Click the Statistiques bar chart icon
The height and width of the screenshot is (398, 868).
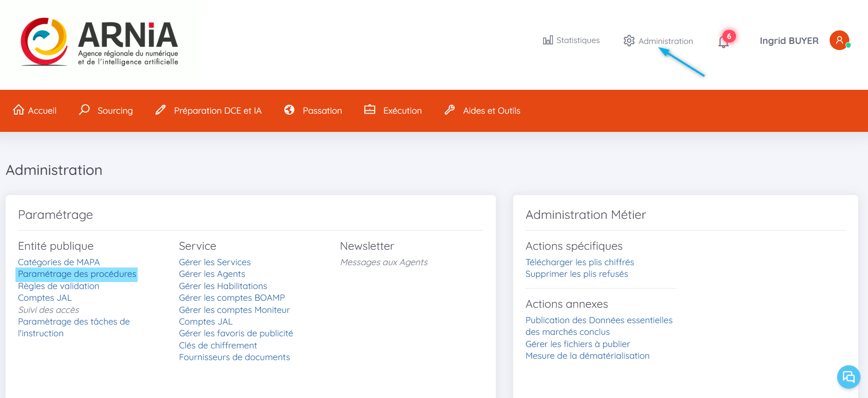coord(548,40)
